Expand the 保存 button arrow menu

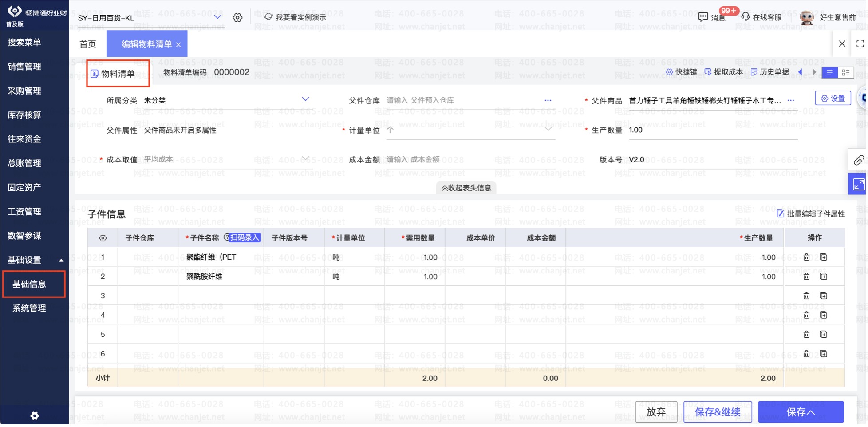(811, 412)
